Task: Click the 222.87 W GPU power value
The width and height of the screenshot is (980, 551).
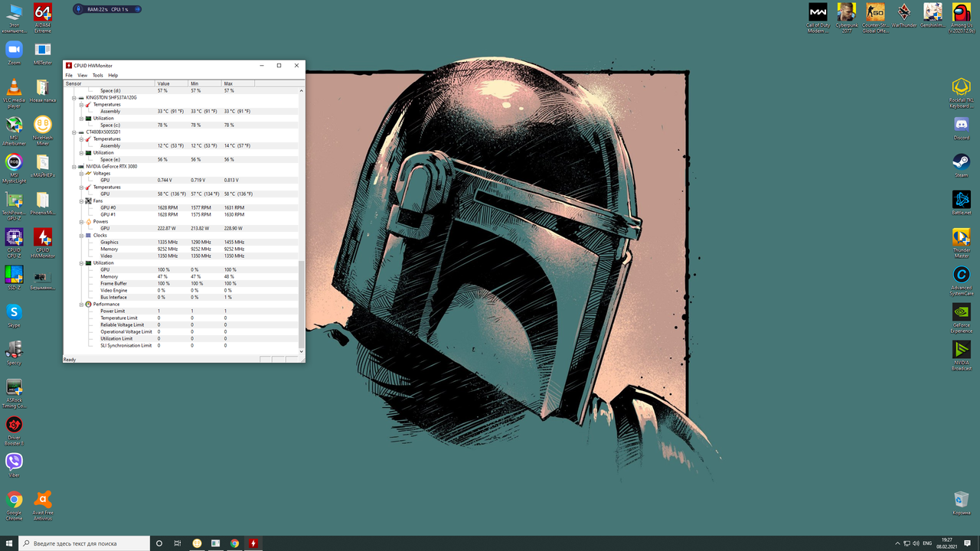Action: click(166, 229)
